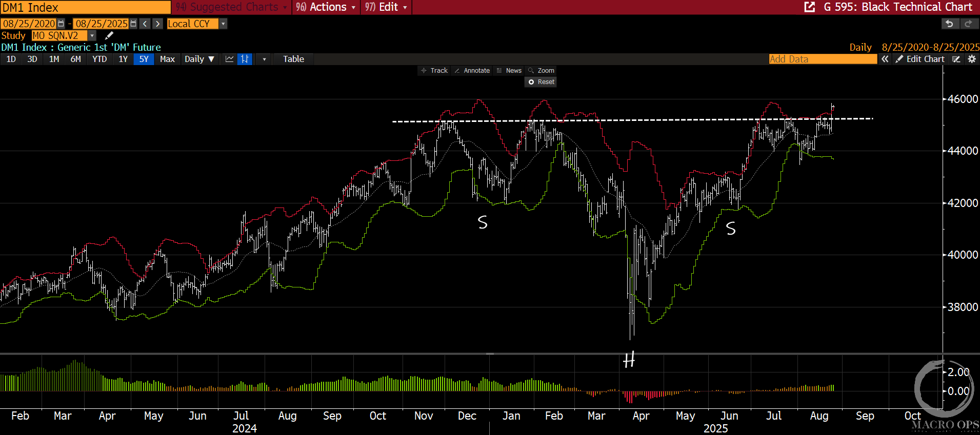This screenshot has height=435, width=980.
Task: Expand the Local CCY currency dropdown
Action: [x=223, y=24]
